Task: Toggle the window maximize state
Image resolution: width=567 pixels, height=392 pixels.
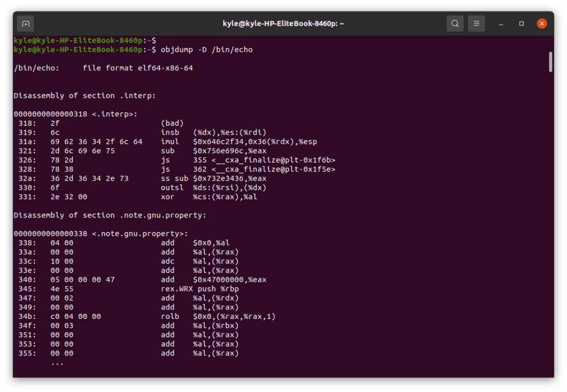Action: point(520,23)
